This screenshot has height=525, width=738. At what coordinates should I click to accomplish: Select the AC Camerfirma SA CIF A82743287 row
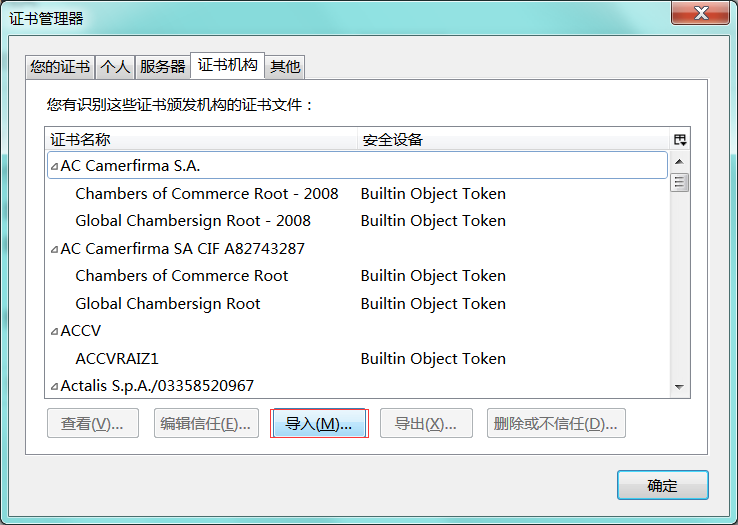coord(357,249)
